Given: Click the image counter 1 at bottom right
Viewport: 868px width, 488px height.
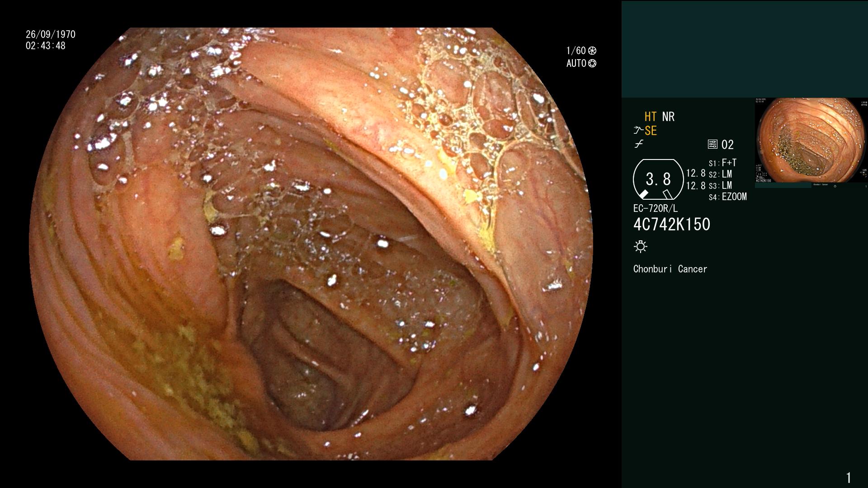Looking at the screenshot, I should click(849, 478).
